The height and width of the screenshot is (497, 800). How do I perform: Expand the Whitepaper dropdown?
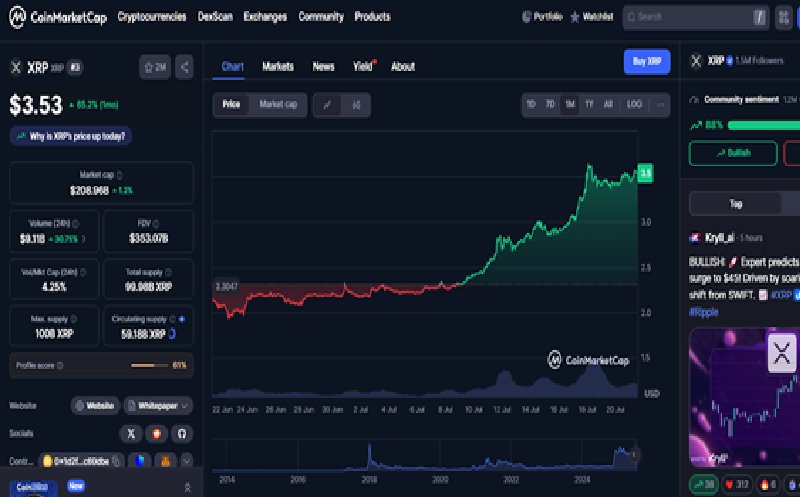pos(158,406)
